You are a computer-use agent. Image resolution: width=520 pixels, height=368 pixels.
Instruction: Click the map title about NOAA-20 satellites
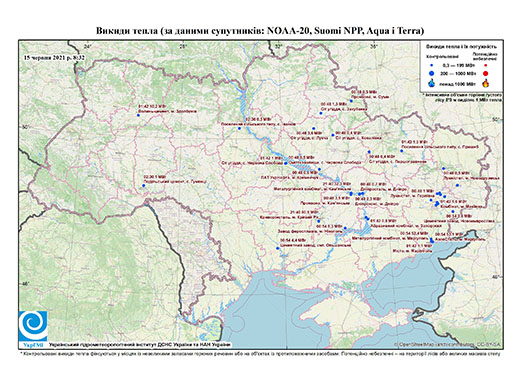pos(260,31)
